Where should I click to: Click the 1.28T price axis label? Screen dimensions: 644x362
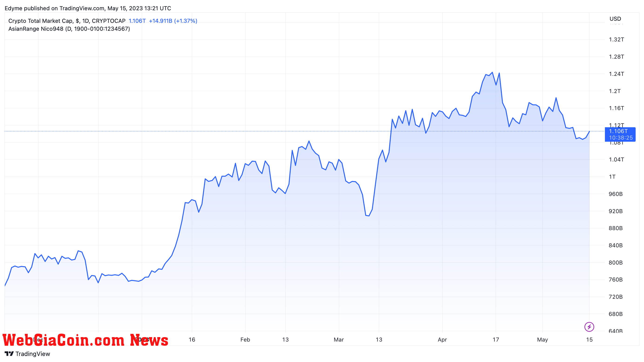616,57
